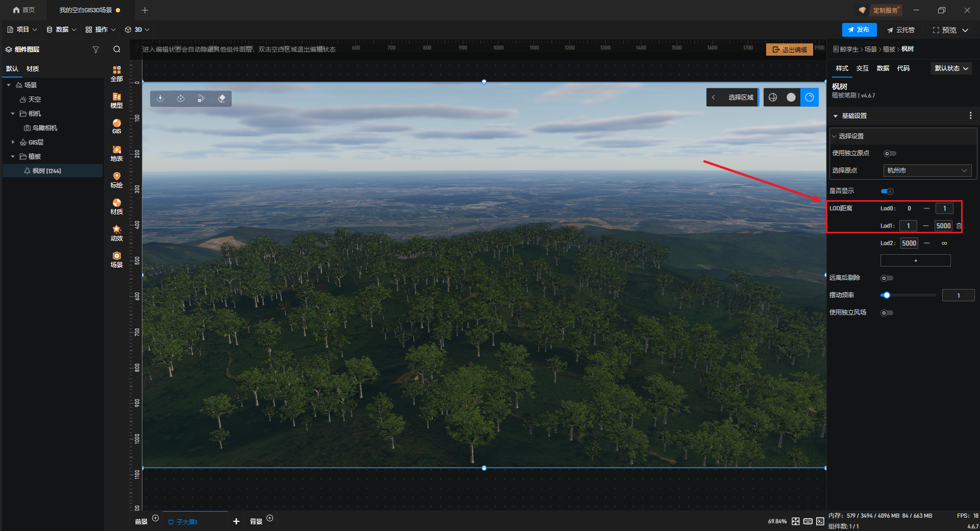Switch to the 交互 tab
The image size is (980, 531).
[x=862, y=68]
